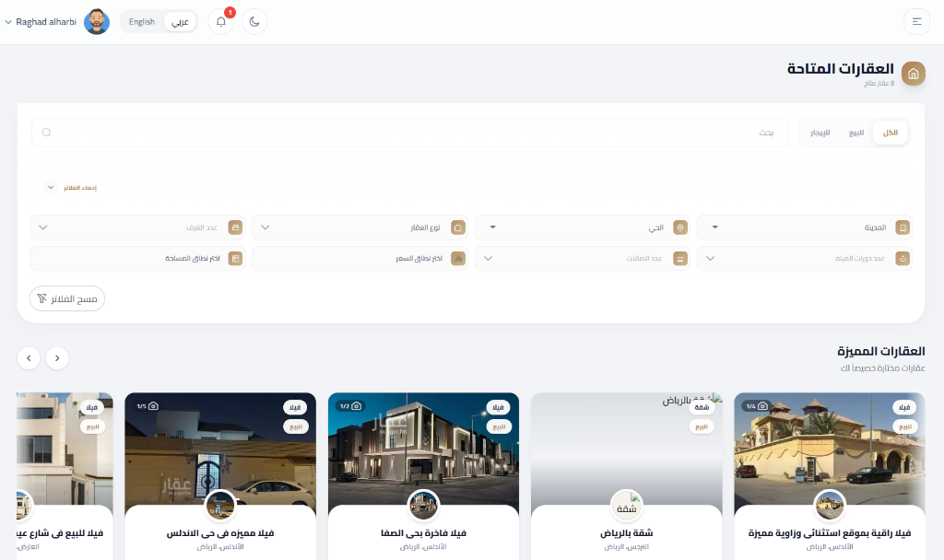Open the عدد دورات المياه dropdown
The height and width of the screenshot is (560, 944).
[x=804, y=258]
